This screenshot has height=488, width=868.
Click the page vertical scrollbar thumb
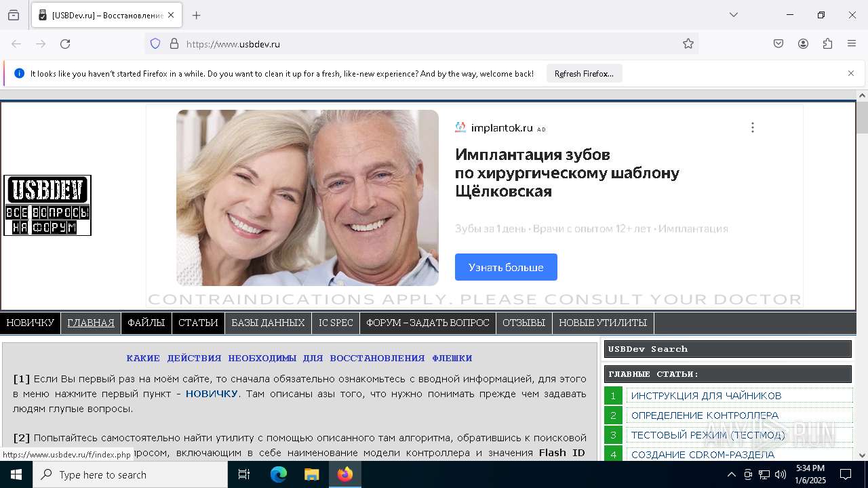862,118
